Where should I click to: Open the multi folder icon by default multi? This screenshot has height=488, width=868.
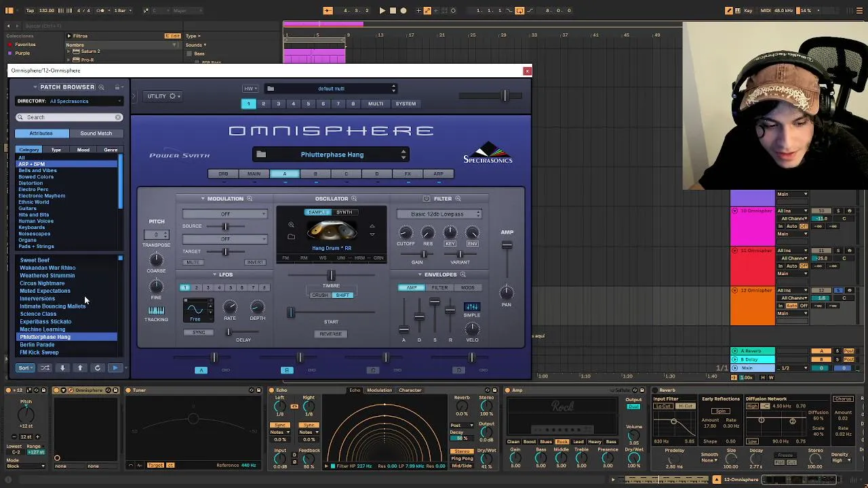[x=271, y=88]
